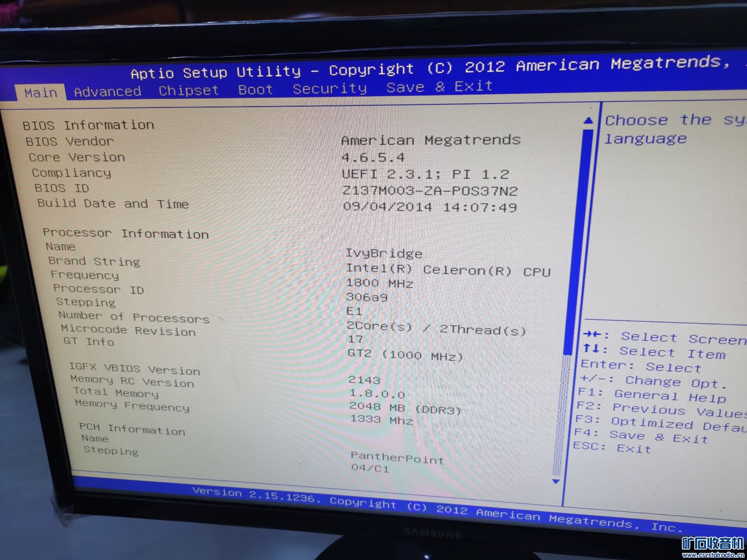The width and height of the screenshot is (747, 560).
Task: Click the Processor ID value 306a9
Action: pos(367,297)
